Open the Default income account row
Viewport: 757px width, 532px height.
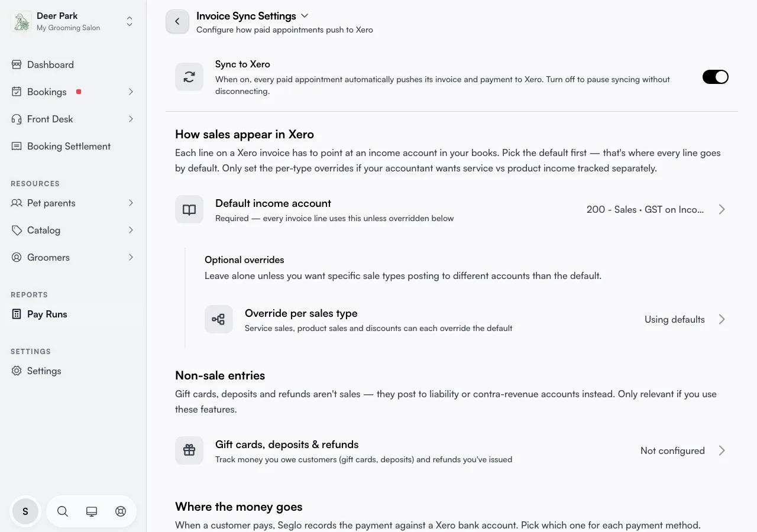coord(452,209)
